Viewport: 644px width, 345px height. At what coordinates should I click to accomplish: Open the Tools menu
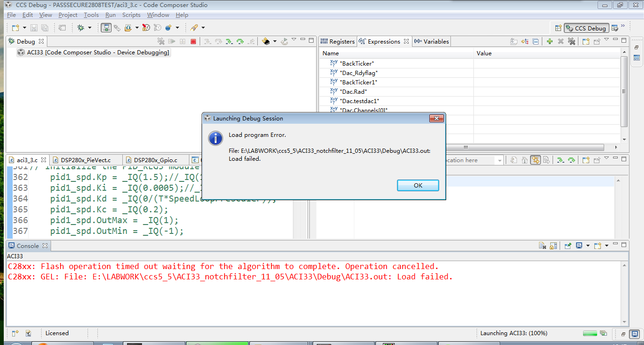91,15
